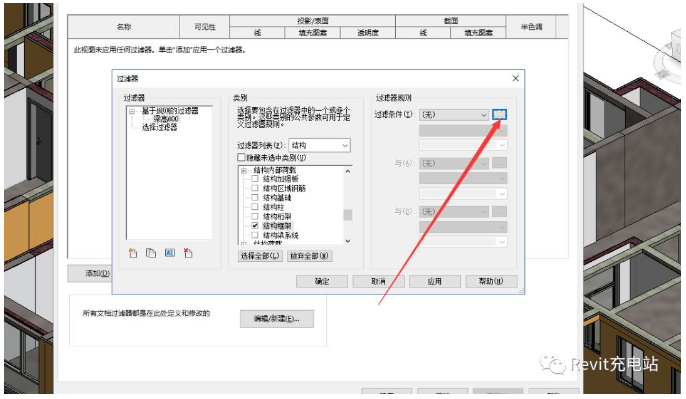The height and width of the screenshot is (399, 686).
Task: Click the ellipsis button beside 与(D)
Action: (x=499, y=212)
